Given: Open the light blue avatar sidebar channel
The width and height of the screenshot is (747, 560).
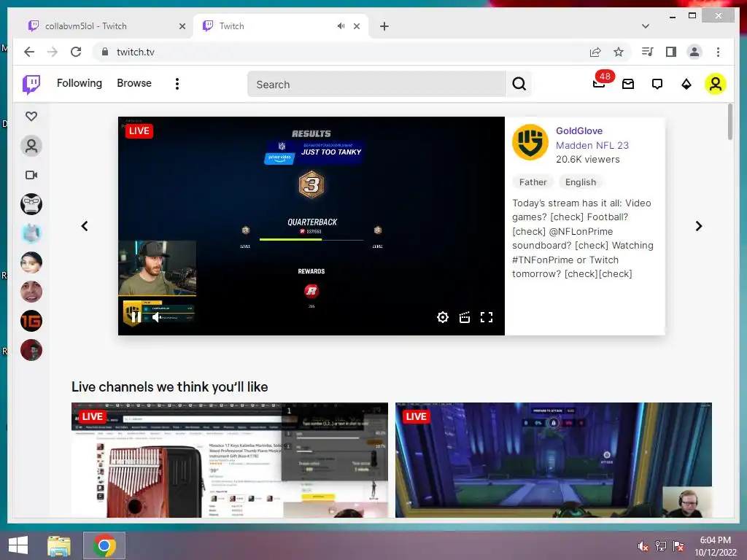Looking at the screenshot, I should pyautogui.click(x=31, y=233).
